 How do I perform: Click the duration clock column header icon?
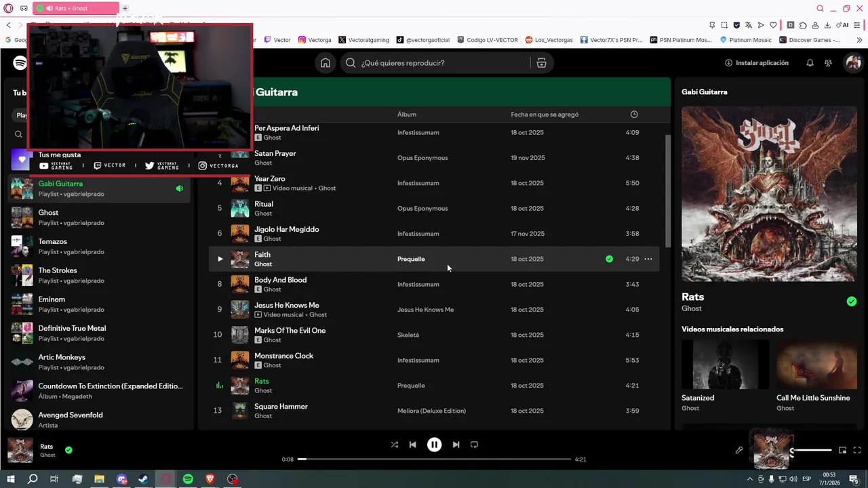(634, 115)
